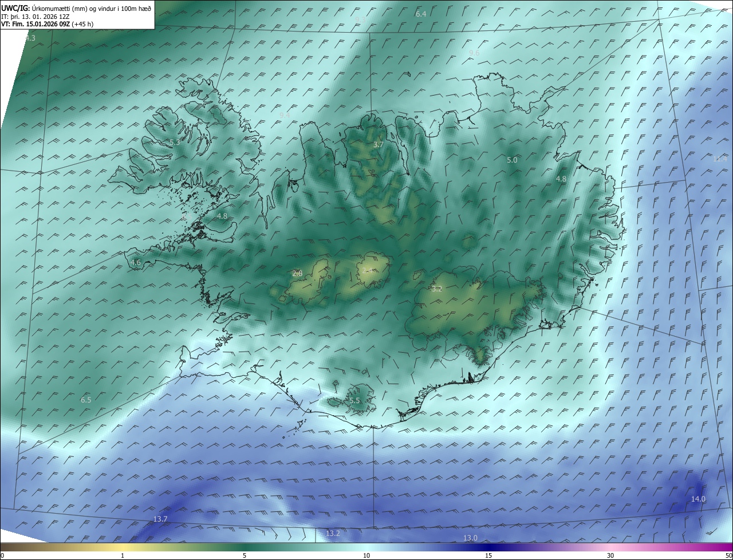
Task: Select the 30 tick on the color scale
Action: [x=610, y=555]
